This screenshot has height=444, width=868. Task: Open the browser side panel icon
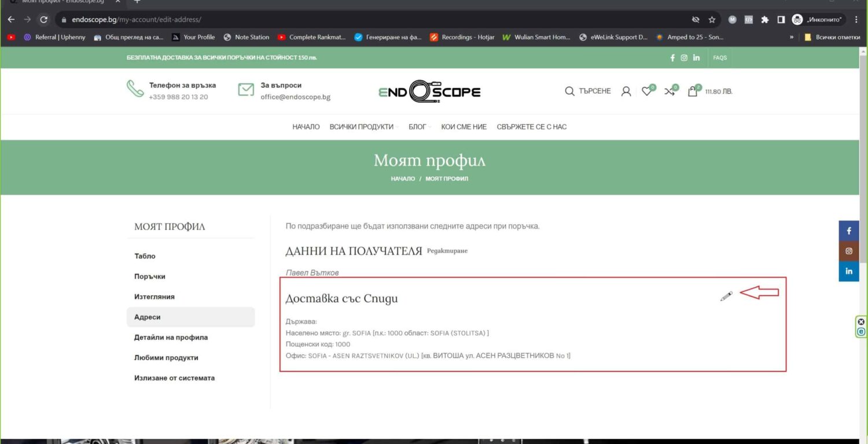click(x=781, y=20)
